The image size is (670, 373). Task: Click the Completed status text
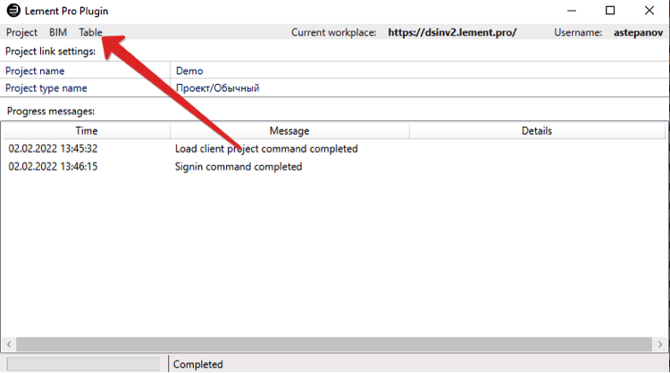point(198,364)
